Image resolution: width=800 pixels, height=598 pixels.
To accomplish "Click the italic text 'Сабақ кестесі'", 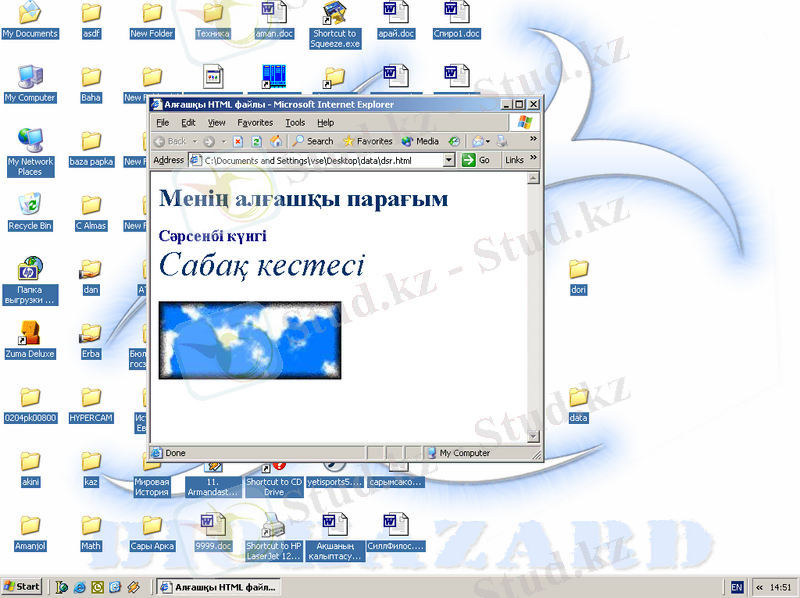I will click(x=262, y=265).
